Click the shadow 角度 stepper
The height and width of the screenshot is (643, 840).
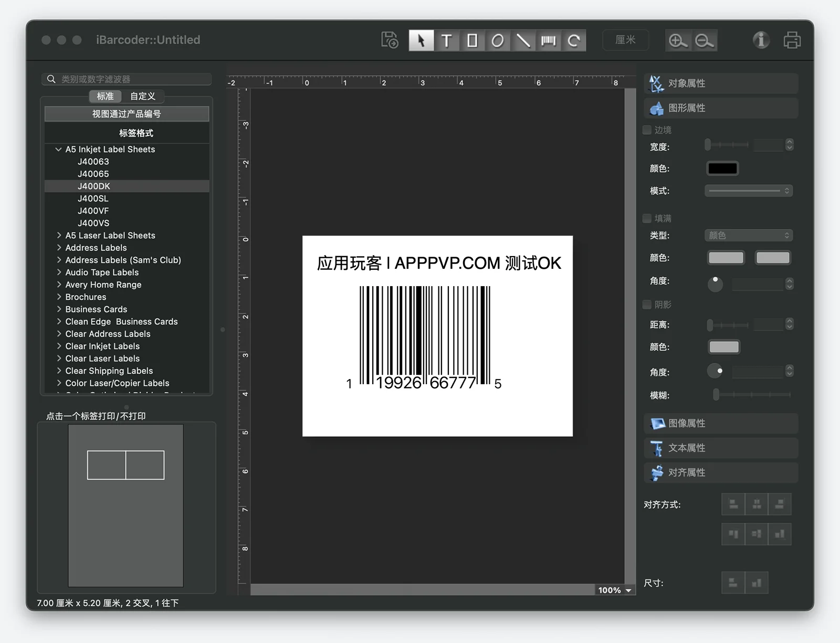coord(789,371)
